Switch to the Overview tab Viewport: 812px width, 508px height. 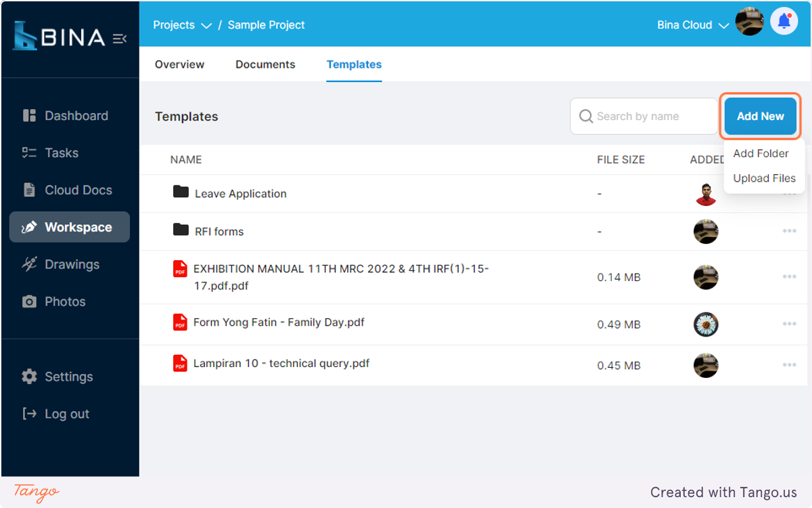click(179, 64)
